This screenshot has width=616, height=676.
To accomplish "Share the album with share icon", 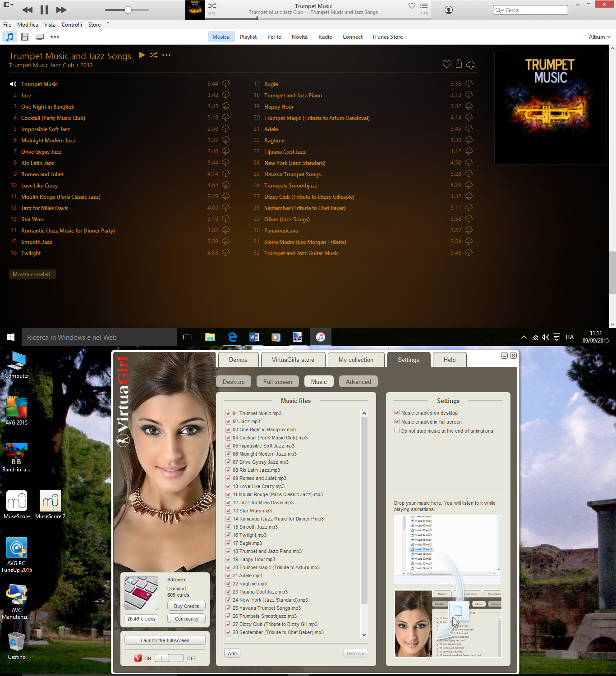I will click(x=459, y=64).
